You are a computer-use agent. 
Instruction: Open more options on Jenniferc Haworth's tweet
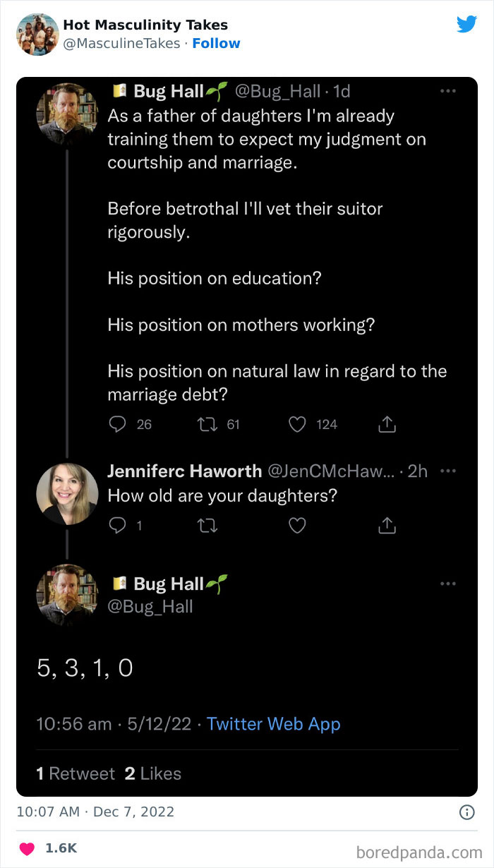(447, 471)
